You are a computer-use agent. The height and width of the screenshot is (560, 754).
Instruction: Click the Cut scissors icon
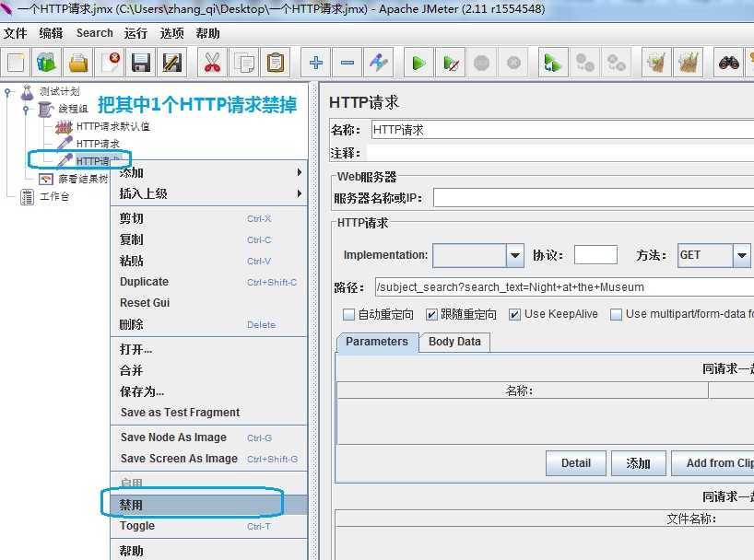click(x=212, y=63)
